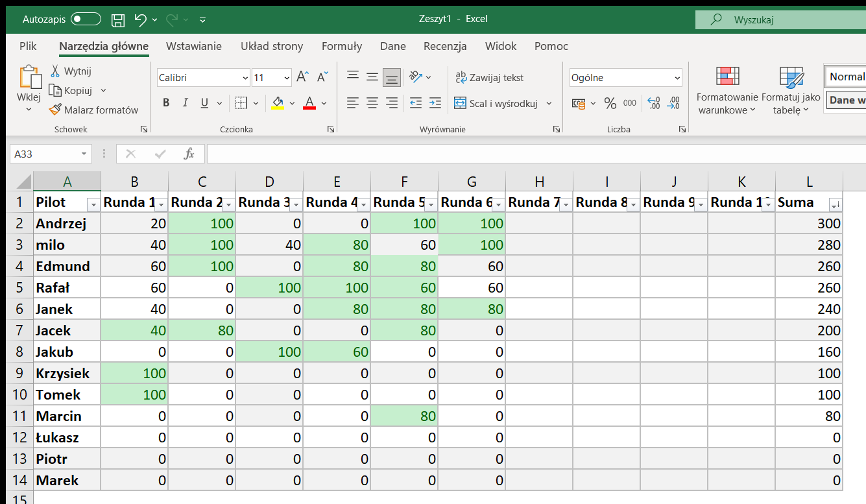Screen dimensions: 866x504
Task: Decrease indent
Action: [x=416, y=102]
